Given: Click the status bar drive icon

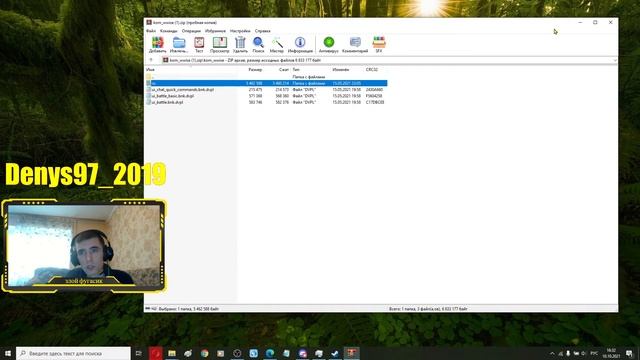Looking at the screenshot, I should [x=148, y=309].
